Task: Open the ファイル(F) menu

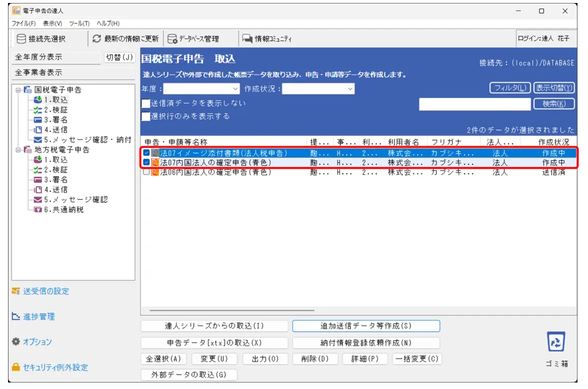Action: click(24, 24)
